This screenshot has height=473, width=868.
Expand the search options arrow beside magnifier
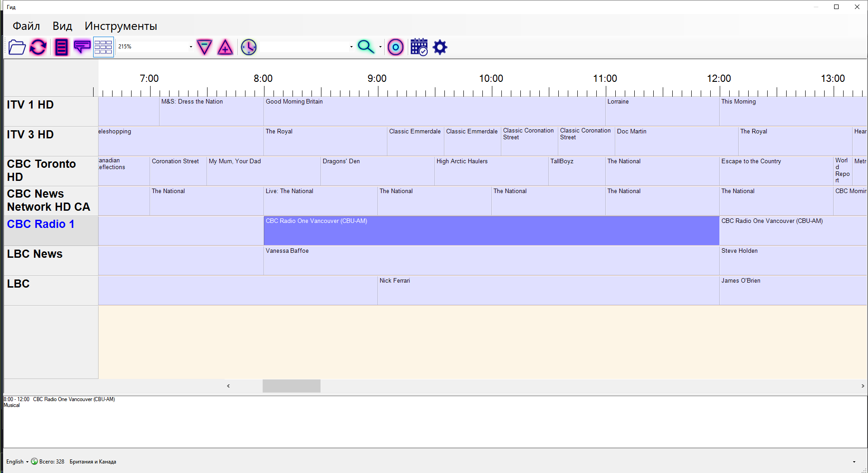click(x=380, y=47)
